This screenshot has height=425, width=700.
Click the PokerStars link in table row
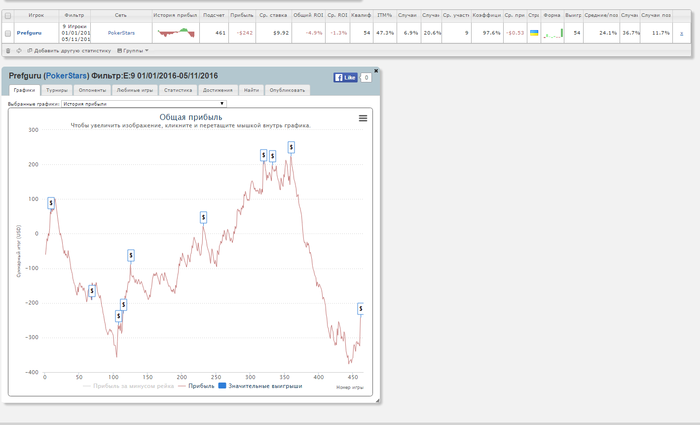[121, 33]
